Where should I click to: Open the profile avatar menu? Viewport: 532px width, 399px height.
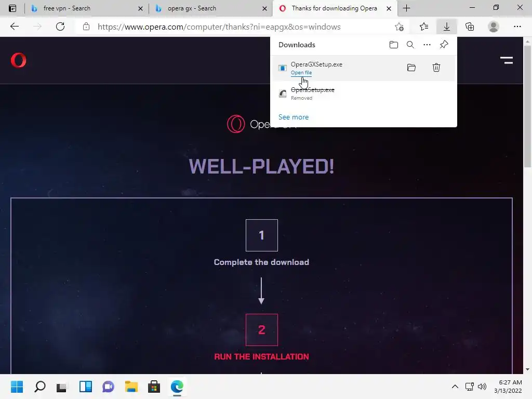(x=494, y=26)
